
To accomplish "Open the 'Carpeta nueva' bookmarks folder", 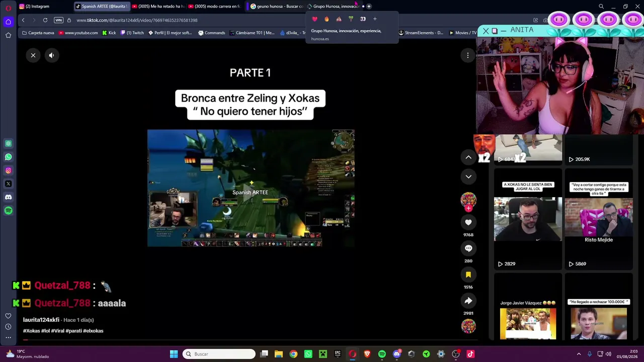I will [38, 33].
